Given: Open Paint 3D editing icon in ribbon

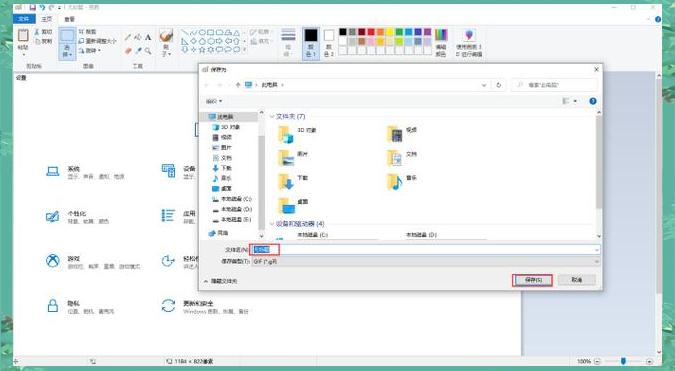Looking at the screenshot, I should [x=469, y=35].
